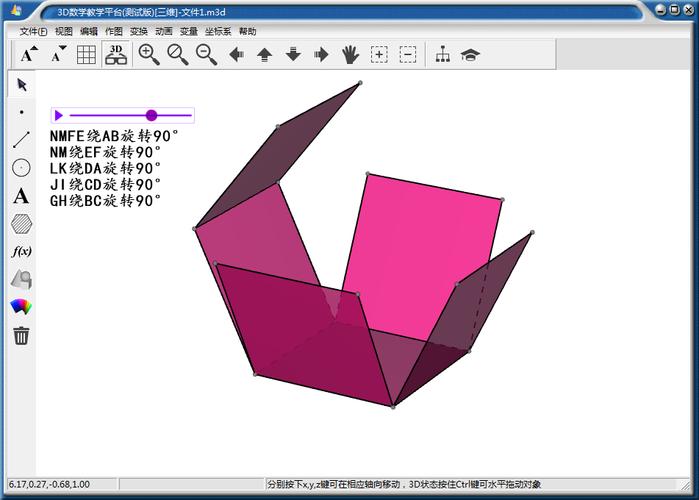The width and height of the screenshot is (699, 500).
Task: Choose the text label tool
Action: coord(22,196)
